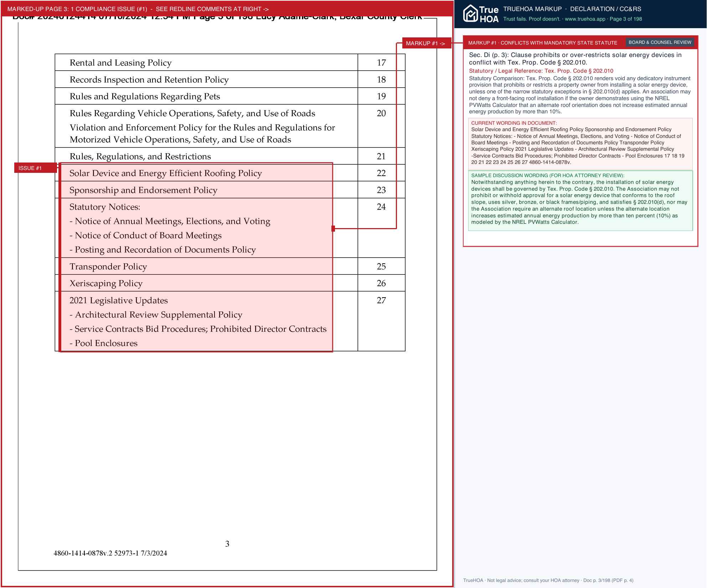Click Service Contracts Bid Procedures line

point(198,329)
